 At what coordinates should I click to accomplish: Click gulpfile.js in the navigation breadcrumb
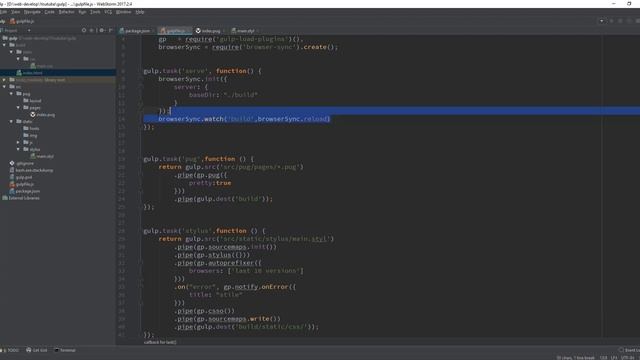pos(22,21)
